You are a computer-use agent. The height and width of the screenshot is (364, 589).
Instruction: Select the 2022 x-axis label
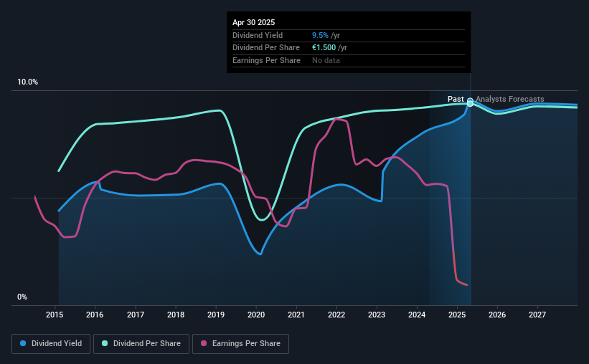[x=336, y=315]
